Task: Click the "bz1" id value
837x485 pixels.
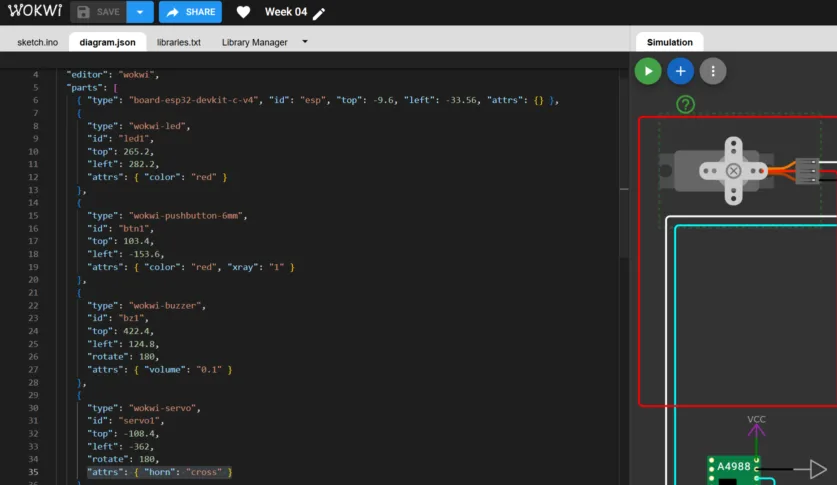Action: coord(133,318)
